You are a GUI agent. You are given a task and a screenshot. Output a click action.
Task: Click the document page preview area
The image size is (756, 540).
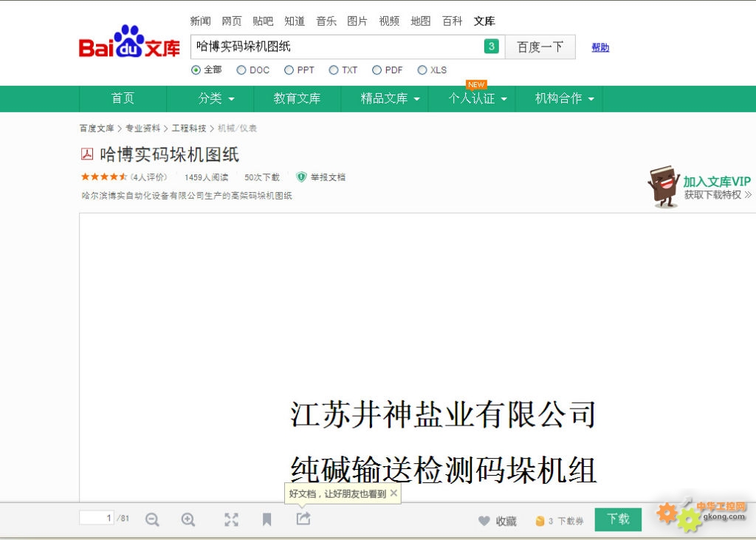(x=418, y=358)
